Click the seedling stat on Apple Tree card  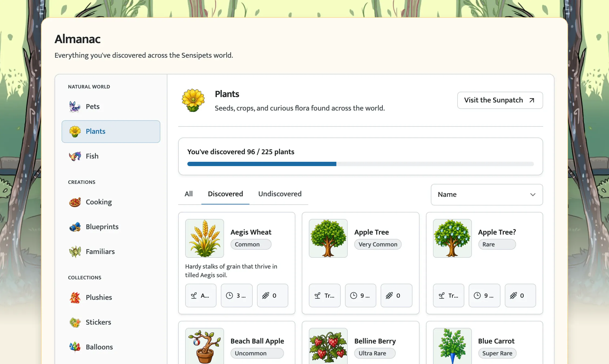point(325,296)
